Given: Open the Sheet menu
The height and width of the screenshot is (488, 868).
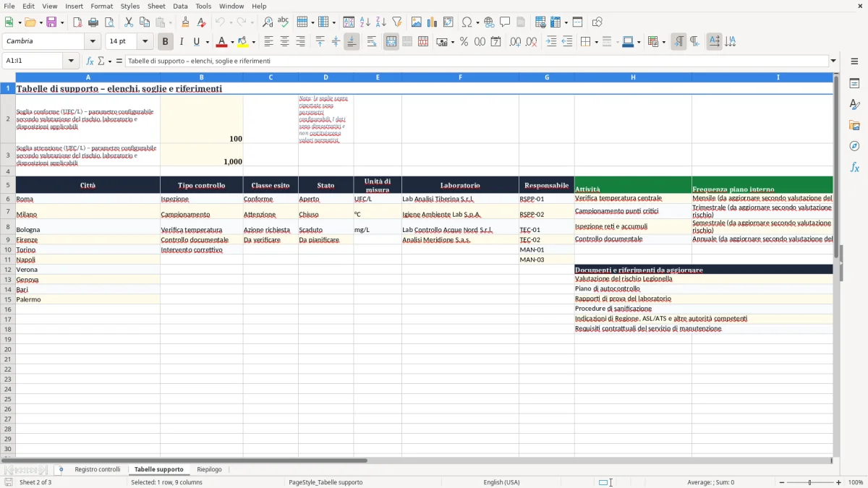Looking at the screenshot, I should [156, 6].
